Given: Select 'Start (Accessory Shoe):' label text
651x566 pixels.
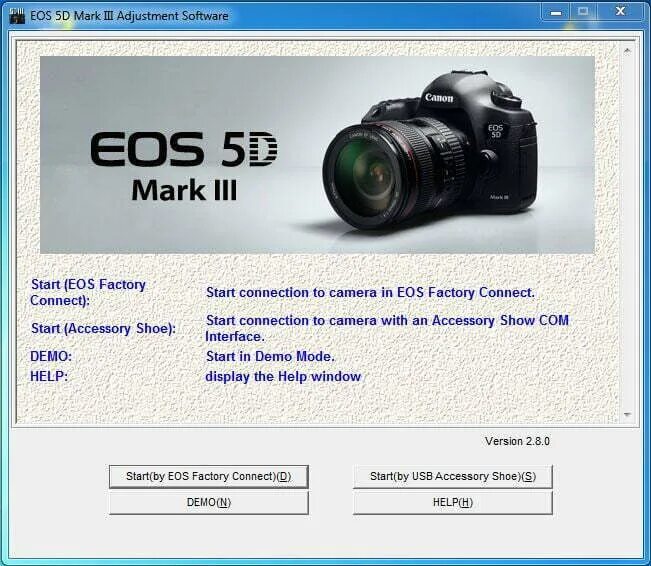Looking at the screenshot, I should (x=103, y=328).
